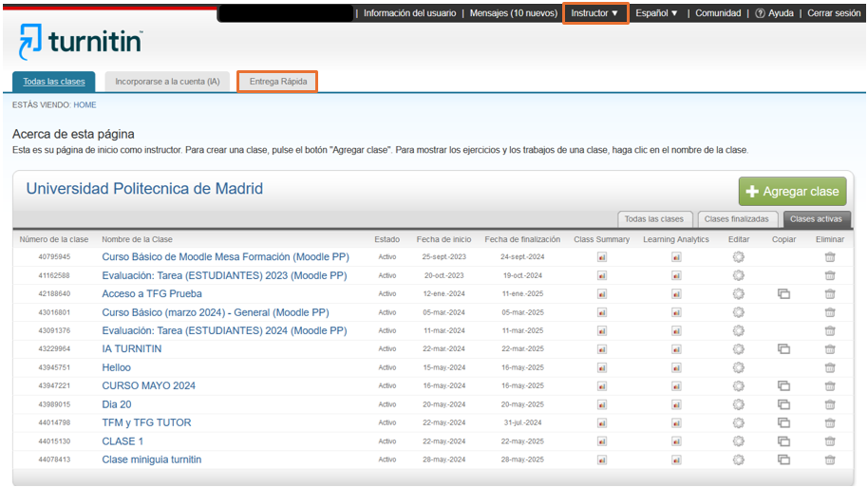Open class Curso Básico (marzo 2024) - General
This screenshot has width=868, height=487.
click(x=216, y=312)
